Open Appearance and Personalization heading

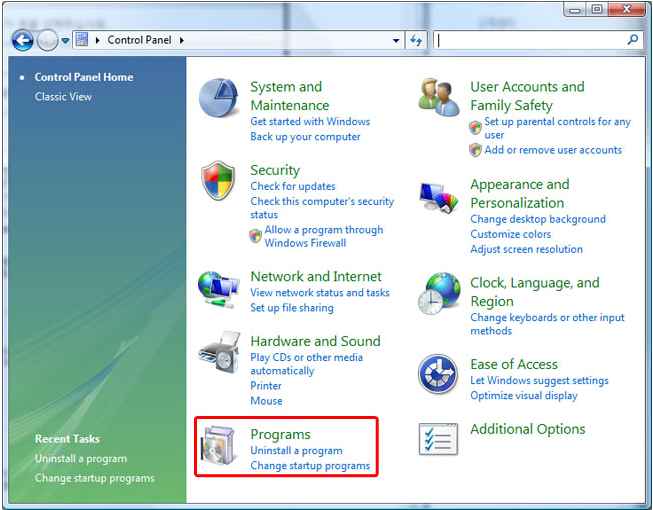point(520,193)
